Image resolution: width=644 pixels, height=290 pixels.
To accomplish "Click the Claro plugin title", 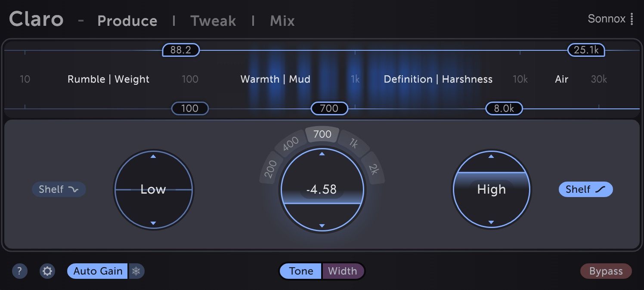I will (x=36, y=19).
